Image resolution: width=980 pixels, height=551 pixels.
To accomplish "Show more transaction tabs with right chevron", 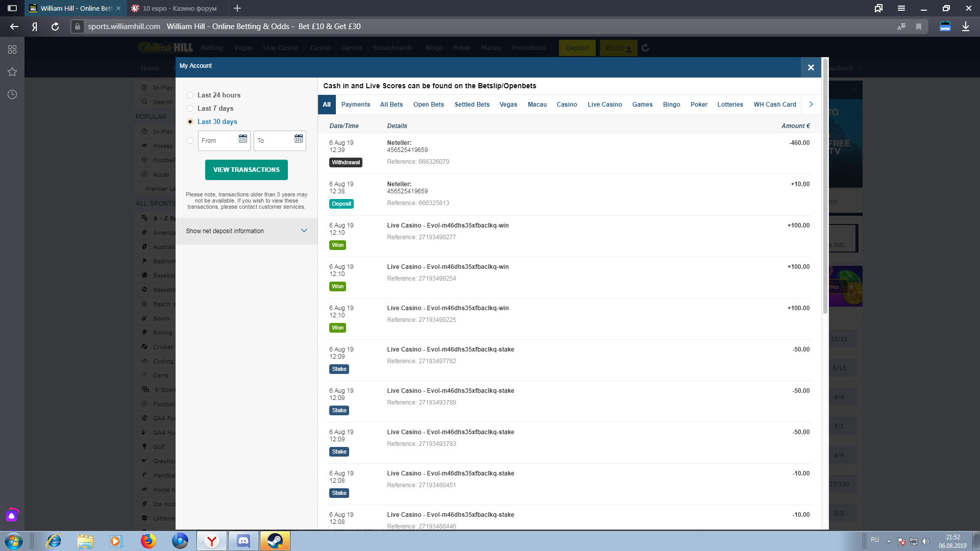I will coord(811,104).
